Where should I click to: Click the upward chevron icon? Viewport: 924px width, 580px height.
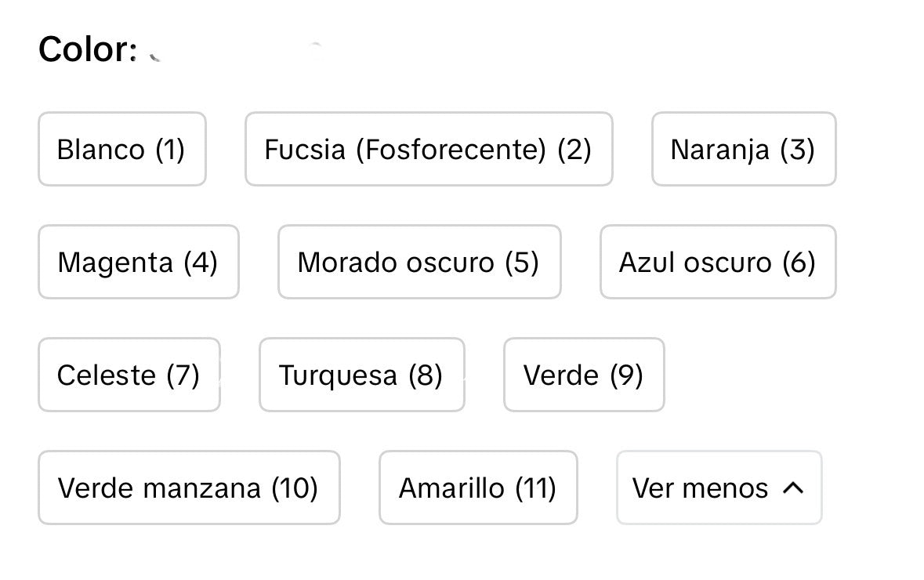[793, 488]
